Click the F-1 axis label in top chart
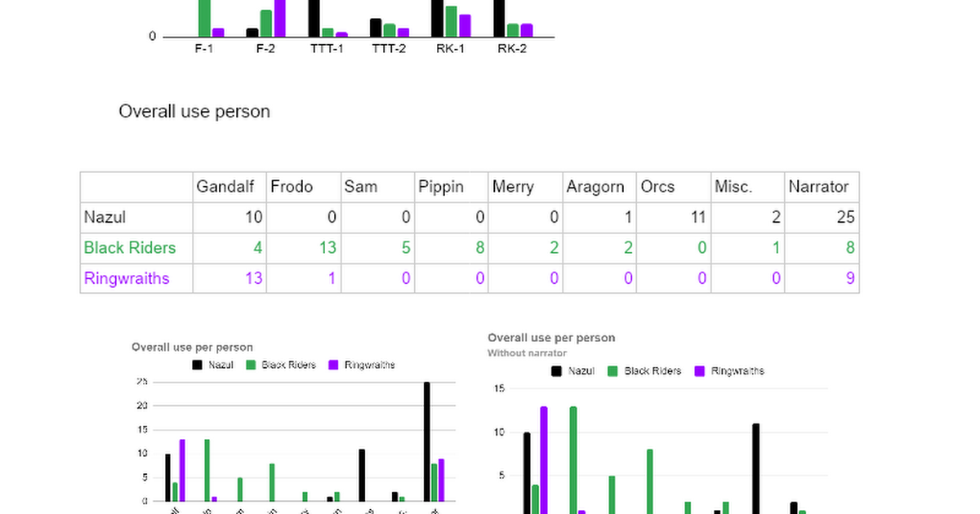Image resolution: width=980 pixels, height=514 pixels. [x=203, y=48]
